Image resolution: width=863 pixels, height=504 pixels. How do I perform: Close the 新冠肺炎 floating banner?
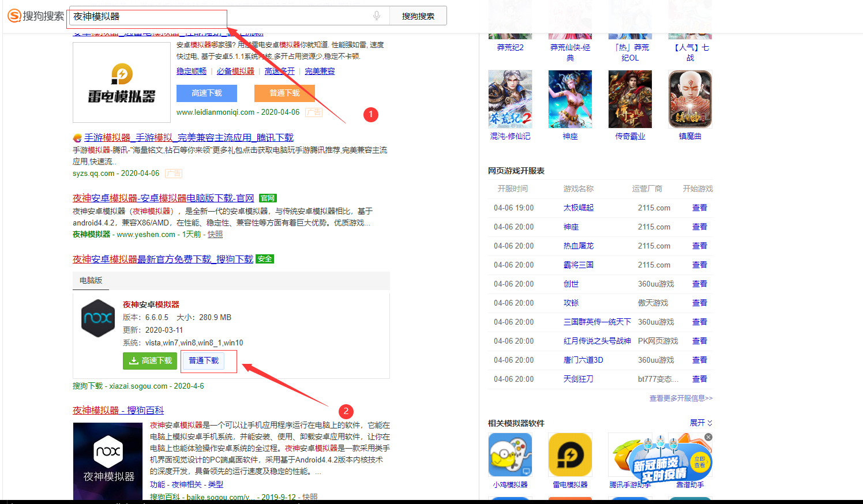(708, 437)
